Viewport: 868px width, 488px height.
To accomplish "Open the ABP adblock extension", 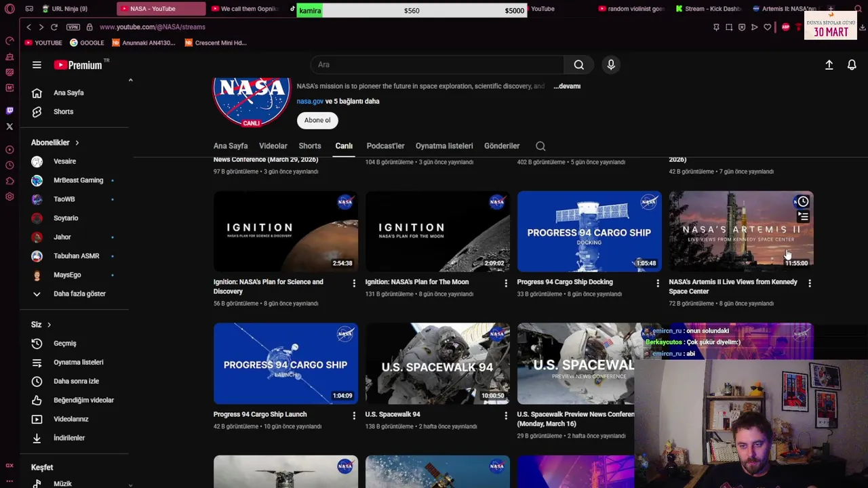I will coord(785,27).
